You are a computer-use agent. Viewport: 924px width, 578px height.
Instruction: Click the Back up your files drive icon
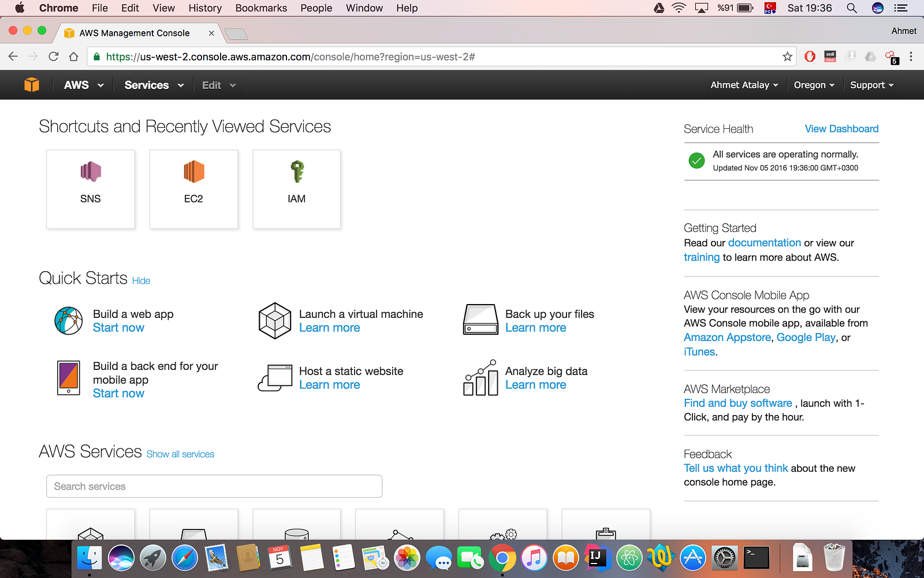pos(480,320)
